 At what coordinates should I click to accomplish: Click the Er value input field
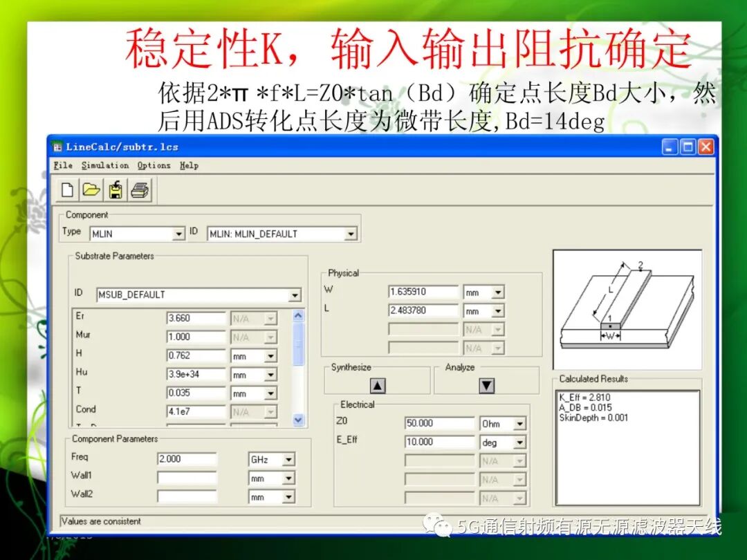point(196,318)
